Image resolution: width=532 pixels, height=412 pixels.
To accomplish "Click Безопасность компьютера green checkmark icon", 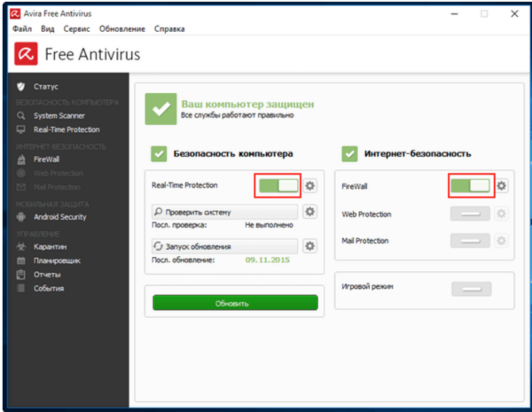I will tap(159, 154).
